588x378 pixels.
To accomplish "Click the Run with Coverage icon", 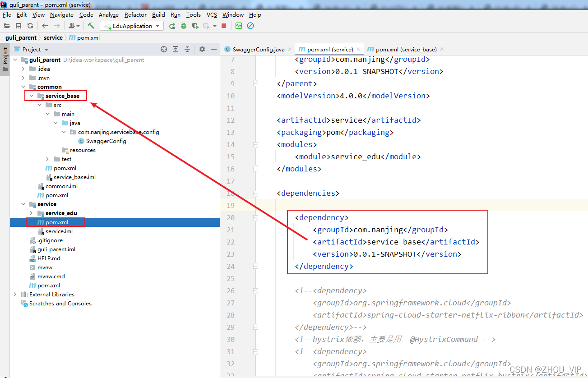I will pos(195,26).
